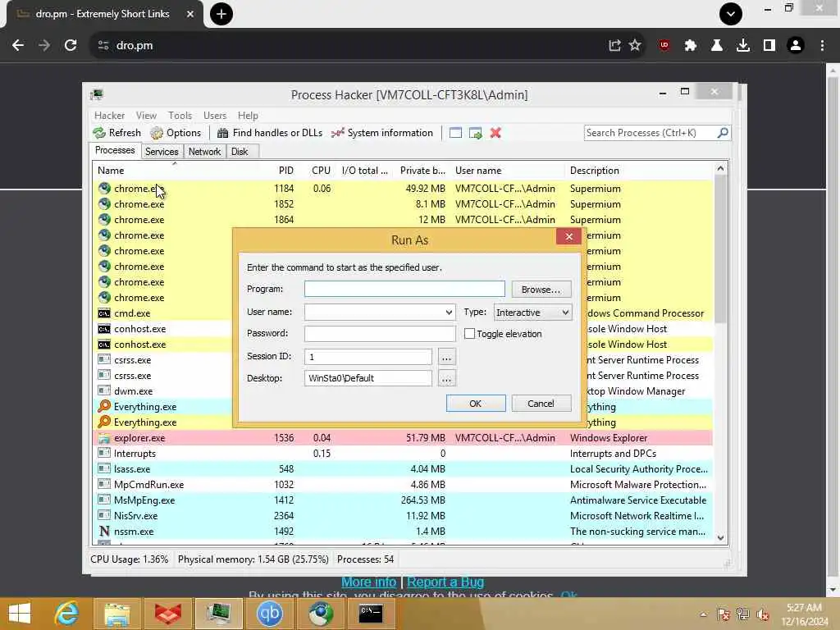
Task: Click the red X kill window icon
Action: pyautogui.click(x=495, y=133)
